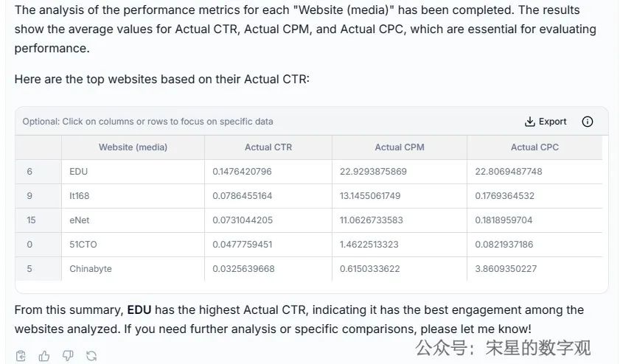Select row index 6 in the table
This screenshot has height=364, width=620.
[x=29, y=172]
